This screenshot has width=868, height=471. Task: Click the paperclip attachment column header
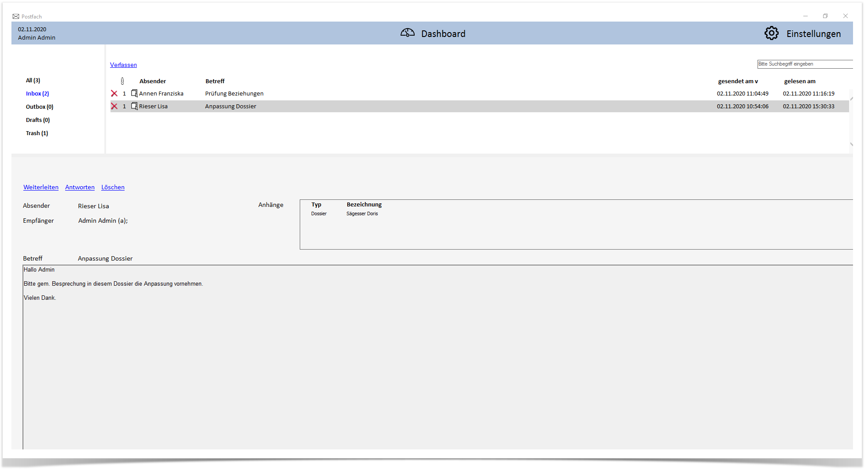pos(122,81)
